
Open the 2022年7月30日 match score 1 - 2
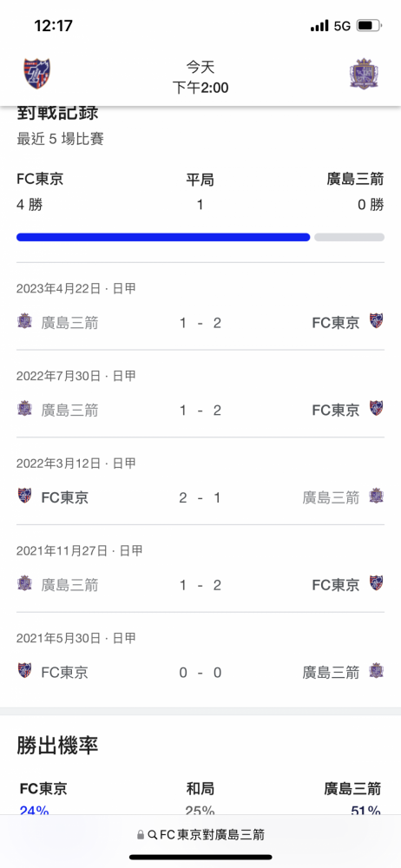coord(200,411)
